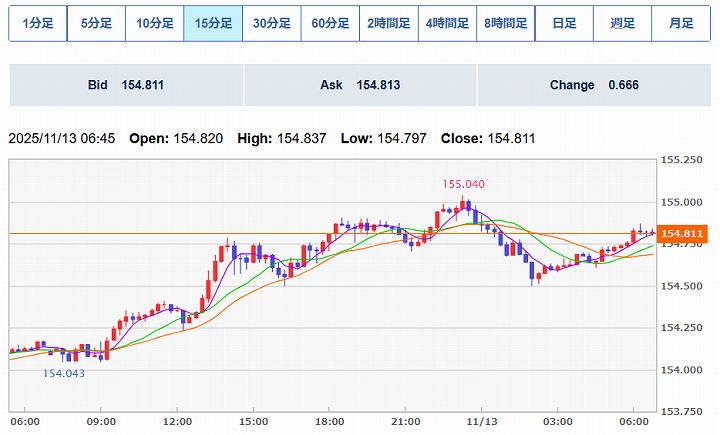Show the 2時間足 chart
720x435 pixels.
pos(388,23)
